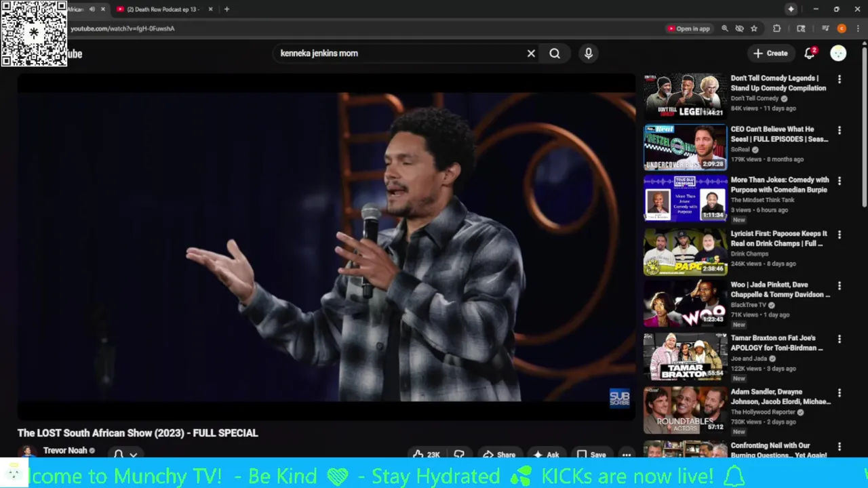The image size is (868, 488).
Task: Open the YouTube account avatar menu
Action: [x=838, y=54]
